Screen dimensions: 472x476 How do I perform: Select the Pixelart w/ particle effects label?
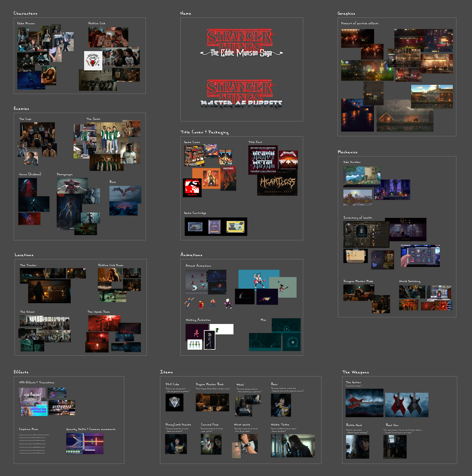coord(359,23)
